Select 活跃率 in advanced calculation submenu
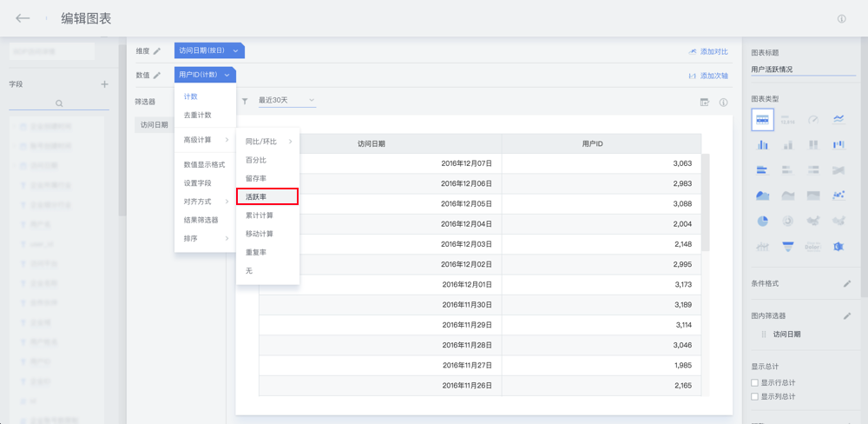 point(268,196)
